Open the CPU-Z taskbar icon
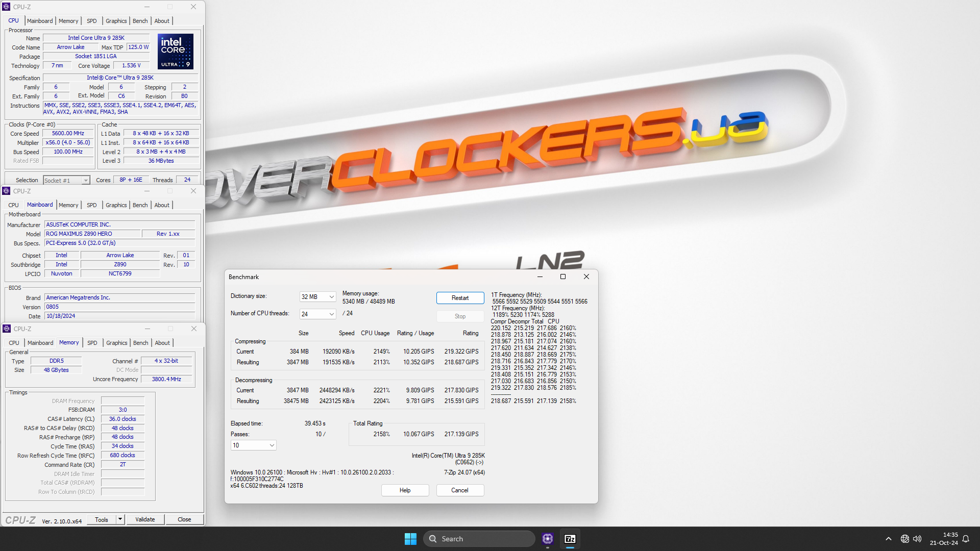980x551 pixels. (x=548, y=539)
